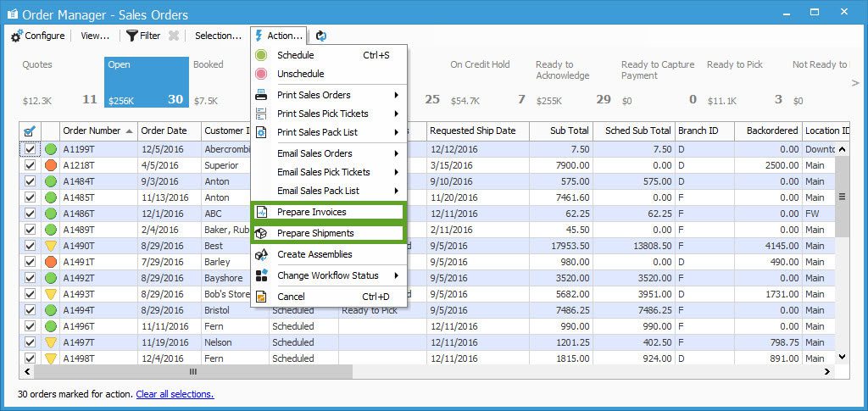Uncheck the checkbox for order A1498T
Image resolution: width=868 pixels, height=411 pixels.
pyautogui.click(x=30, y=358)
